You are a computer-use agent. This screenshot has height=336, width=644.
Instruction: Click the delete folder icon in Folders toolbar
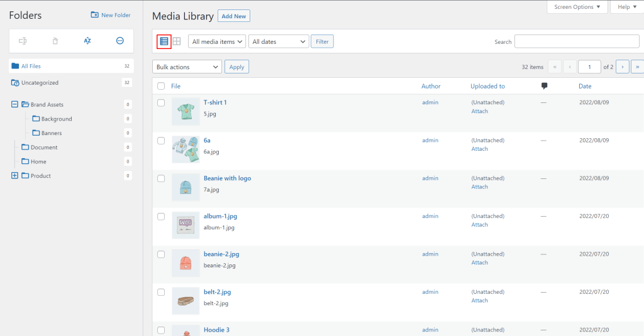(x=55, y=41)
